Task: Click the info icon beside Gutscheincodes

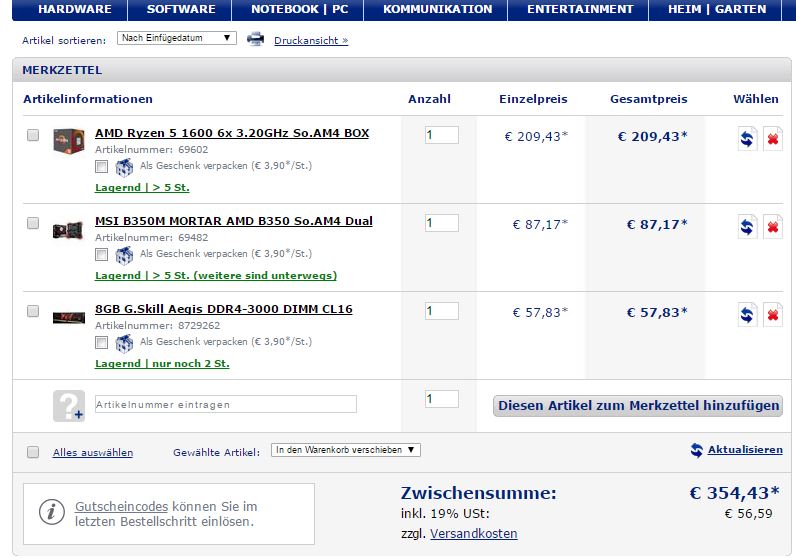Action: 51,512
